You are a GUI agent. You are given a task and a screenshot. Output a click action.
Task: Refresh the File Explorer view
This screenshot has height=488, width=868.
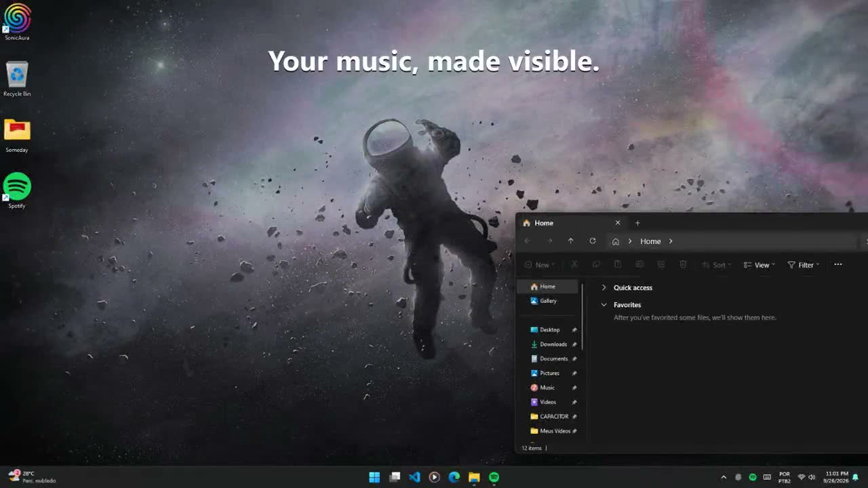click(593, 241)
